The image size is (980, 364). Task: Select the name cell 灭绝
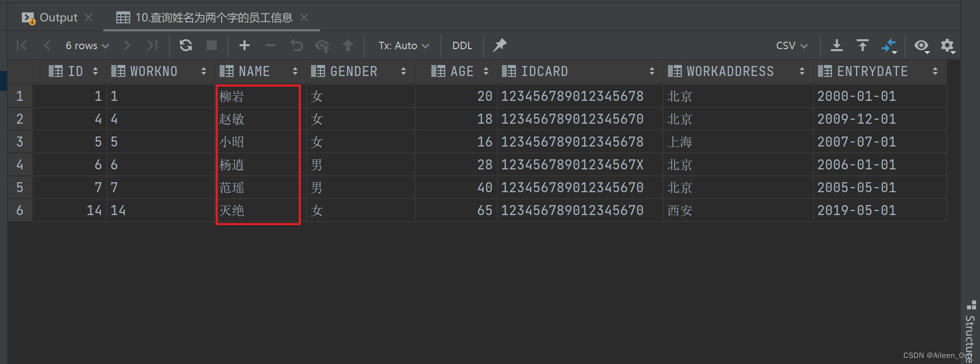260,211
